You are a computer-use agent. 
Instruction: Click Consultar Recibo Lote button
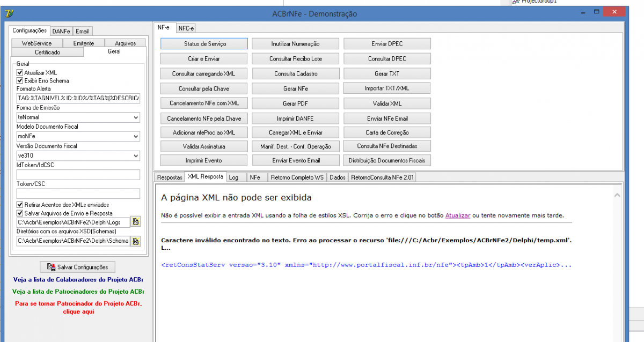[x=296, y=58]
